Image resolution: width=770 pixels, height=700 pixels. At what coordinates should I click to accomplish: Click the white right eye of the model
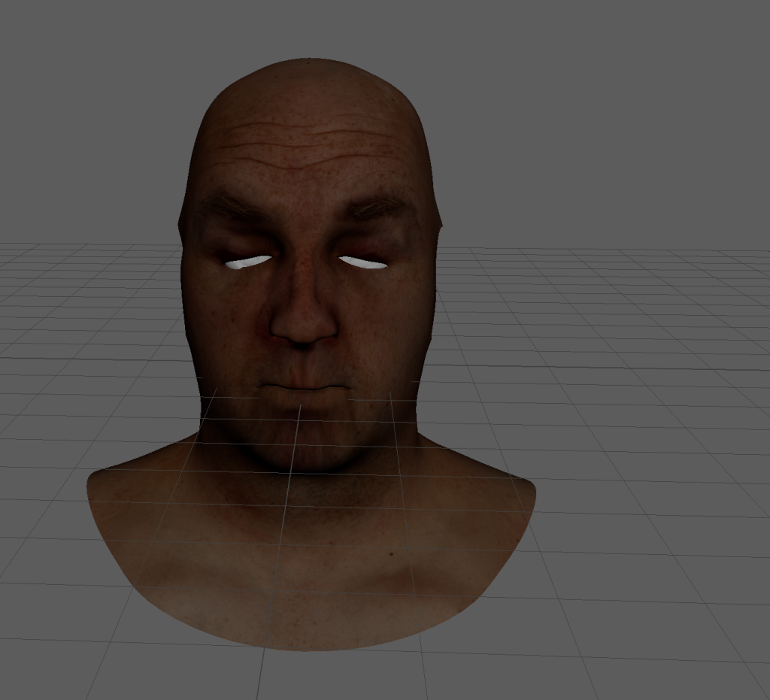pyautogui.click(x=363, y=262)
